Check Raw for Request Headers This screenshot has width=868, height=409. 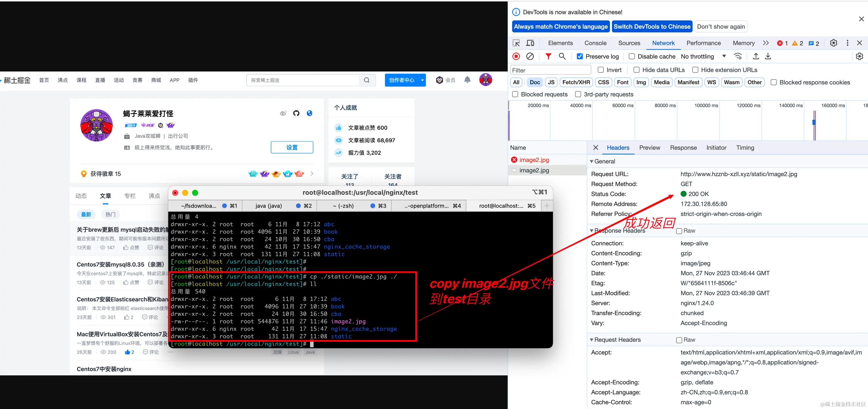click(x=679, y=340)
